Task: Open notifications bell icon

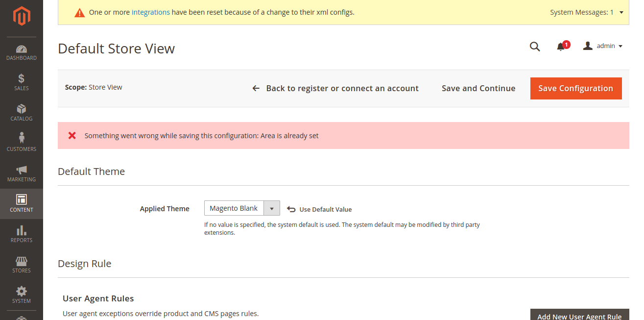Action: 561,47
